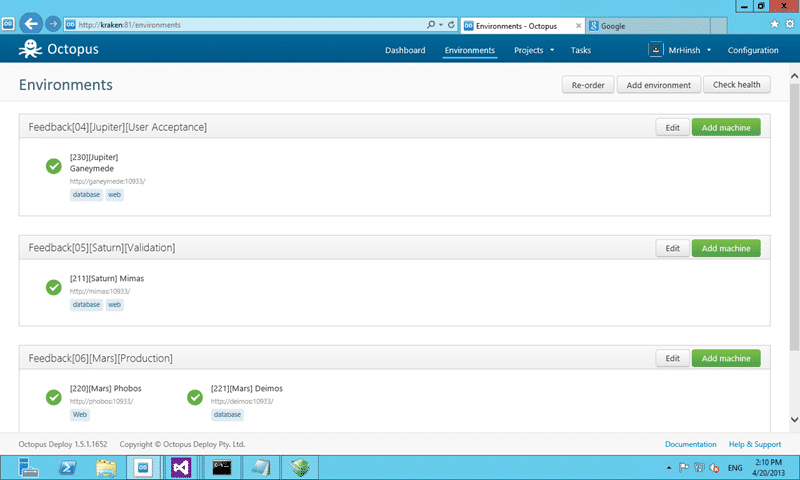The height and width of the screenshot is (480, 800).
Task: Open the [220][Mars] Phobos machine
Action: tap(106, 388)
